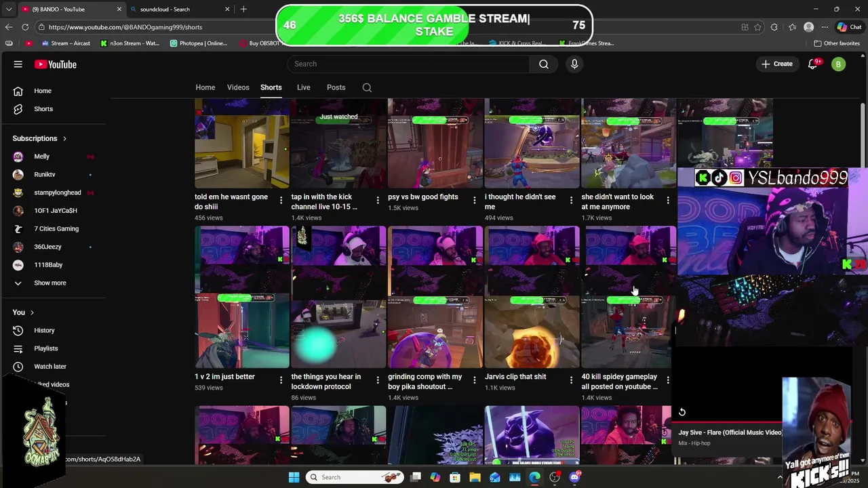Open options for 'told em he wasnt gone' short
Screen dimensions: 868x488
click(281, 200)
